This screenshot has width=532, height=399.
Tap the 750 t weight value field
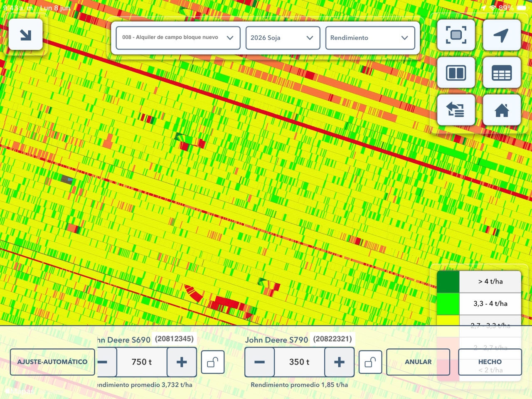point(142,362)
